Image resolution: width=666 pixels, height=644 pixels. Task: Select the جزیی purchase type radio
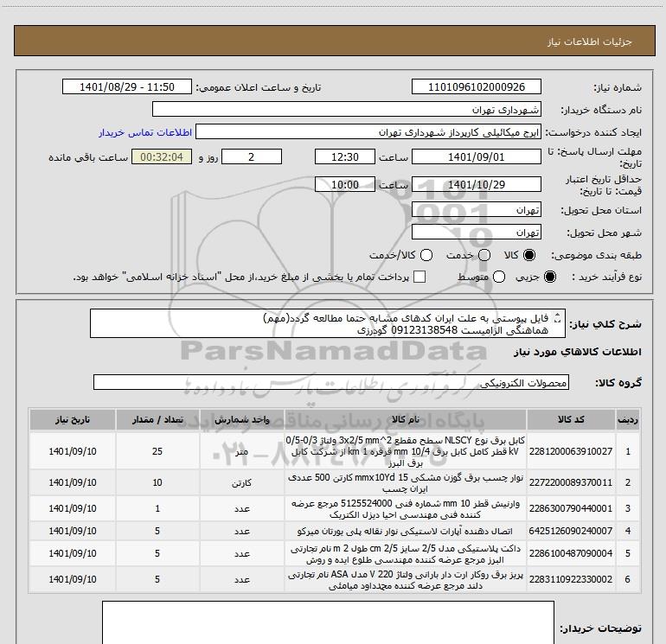click(x=549, y=277)
